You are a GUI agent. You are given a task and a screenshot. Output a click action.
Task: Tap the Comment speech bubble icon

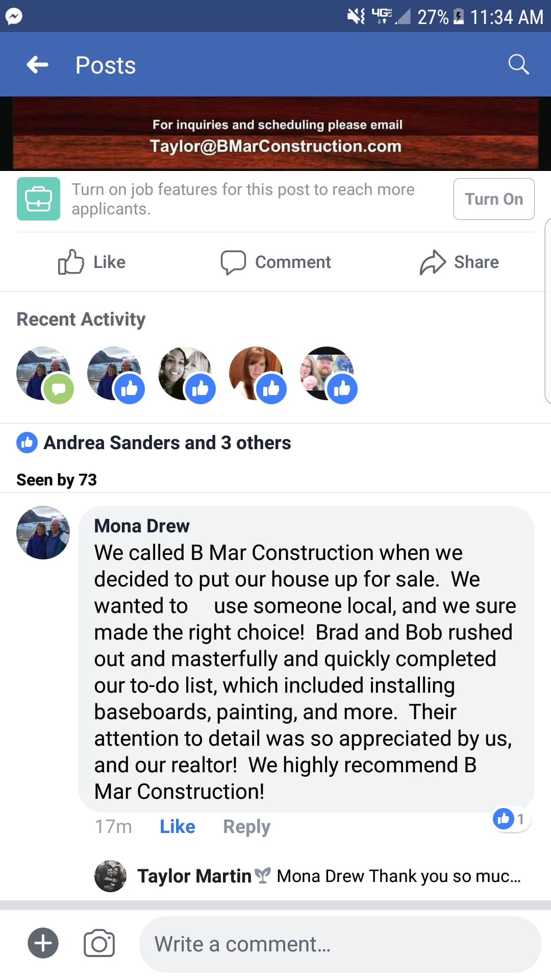point(233,262)
